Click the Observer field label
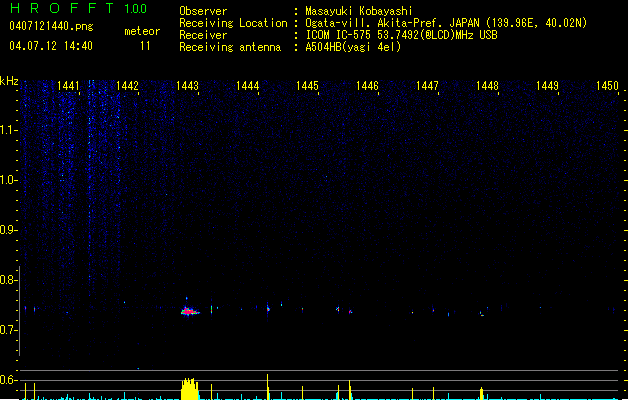Viewport: 629px width, 400px height. [203, 11]
